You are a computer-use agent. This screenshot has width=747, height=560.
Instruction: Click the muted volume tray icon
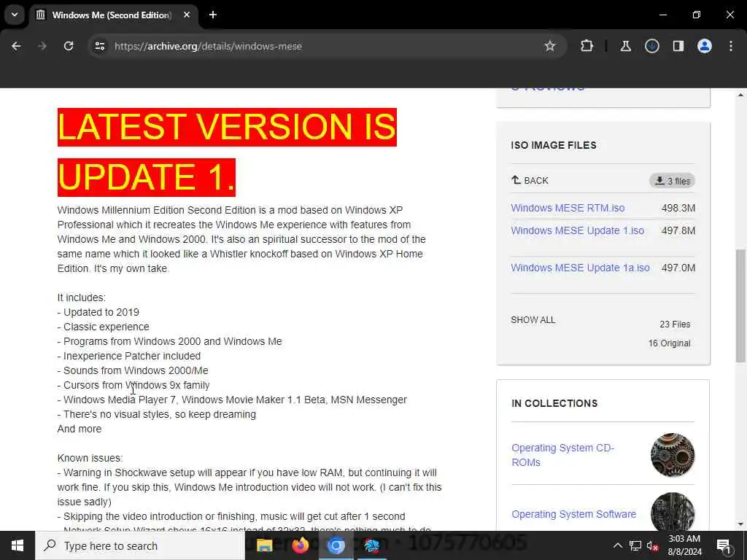tap(653, 546)
